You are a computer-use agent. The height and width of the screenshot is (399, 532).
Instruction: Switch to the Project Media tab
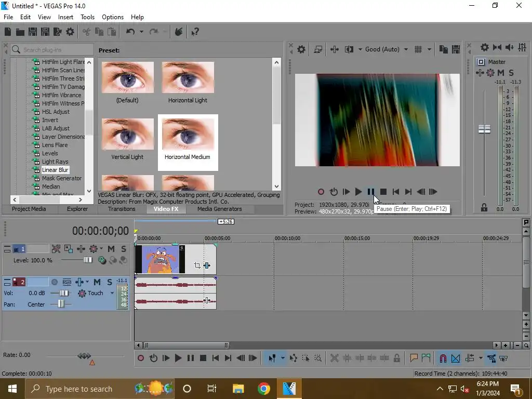tap(29, 209)
